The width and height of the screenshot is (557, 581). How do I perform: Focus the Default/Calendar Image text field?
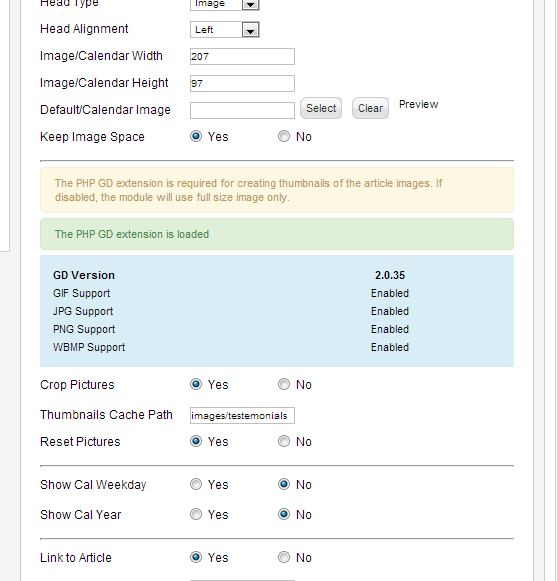coord(242,110)
